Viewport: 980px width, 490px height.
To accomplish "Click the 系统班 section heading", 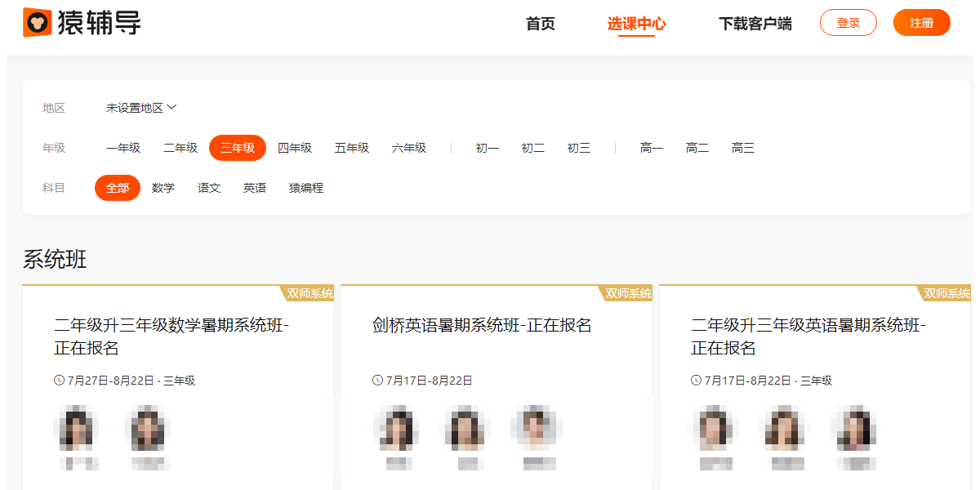I will point(55,260).
